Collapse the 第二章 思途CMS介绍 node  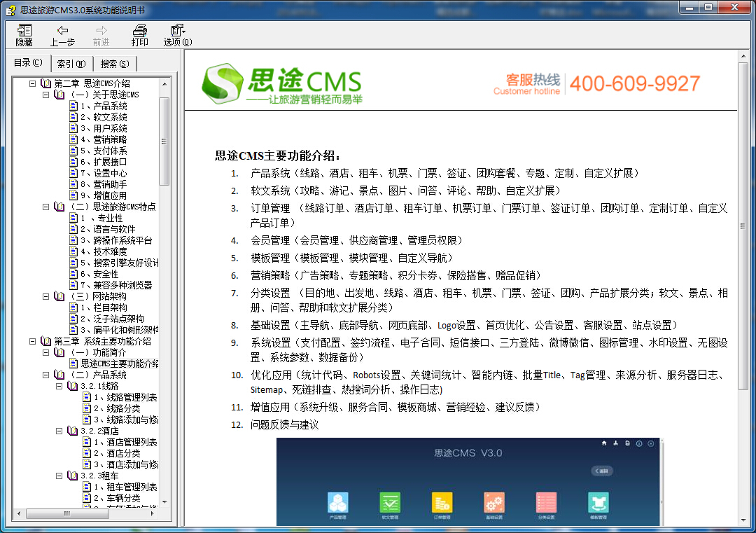click(33, 83)
